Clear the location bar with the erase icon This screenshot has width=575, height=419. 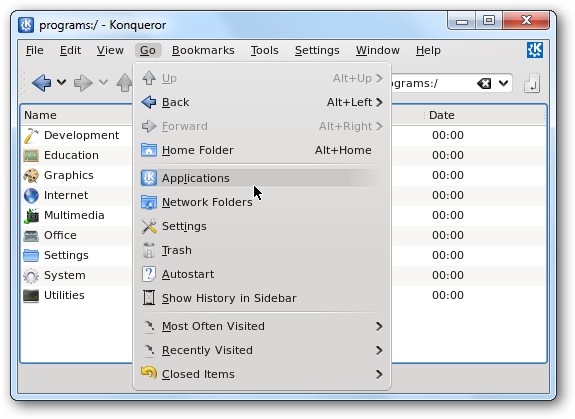coord(484,84)
